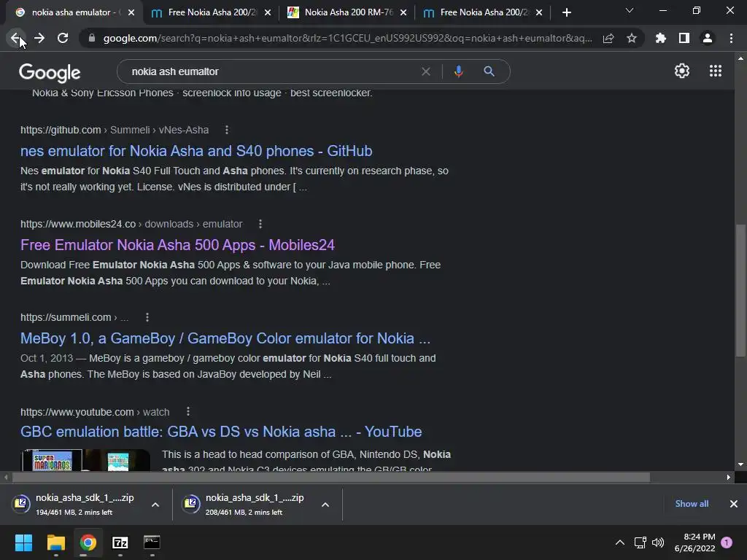Image resolution: width=747 pixels, height=560 pixels.
Task: Click Show all downloads
Action: coord(692,504)
